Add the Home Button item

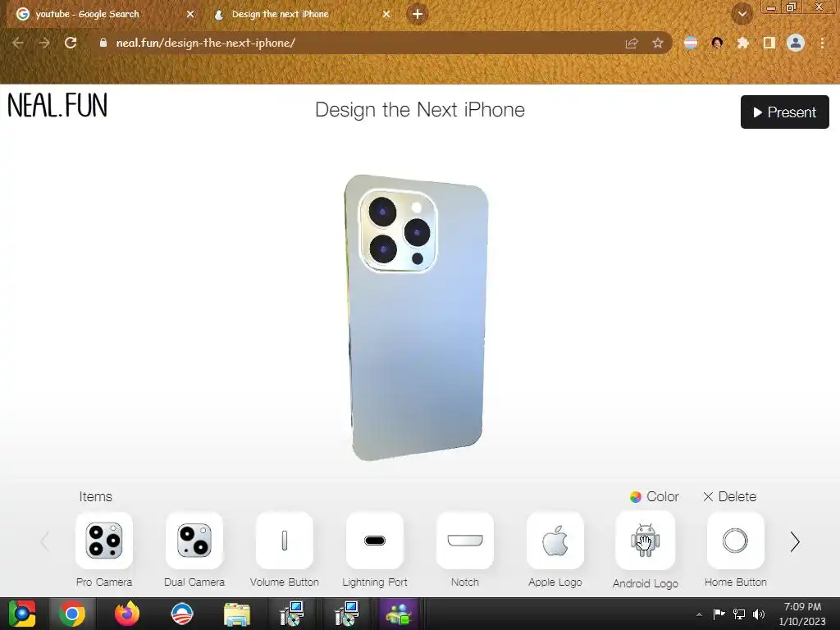(x=736, y=541)
